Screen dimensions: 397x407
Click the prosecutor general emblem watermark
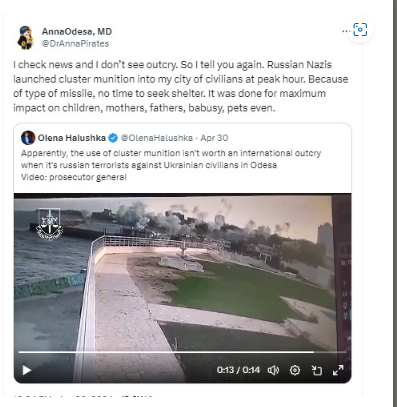(49, 223)
